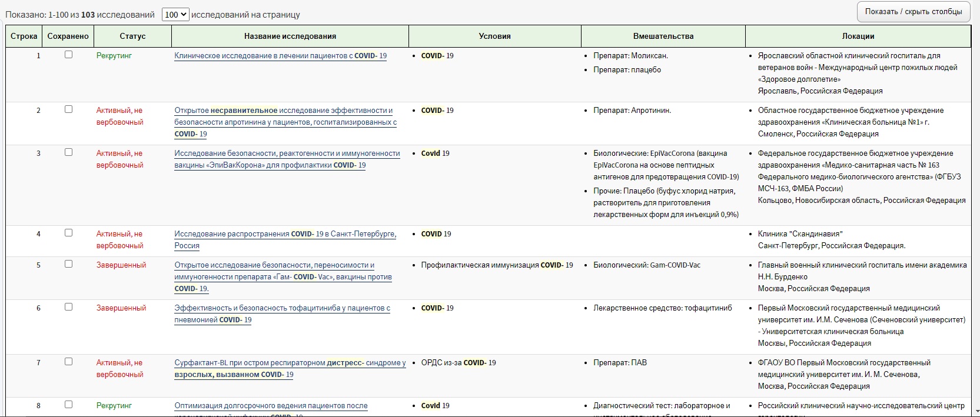980x417 pixels.
Task: Click 'Препарат: плацебо' intervention text
Action: tap(627, 70)
